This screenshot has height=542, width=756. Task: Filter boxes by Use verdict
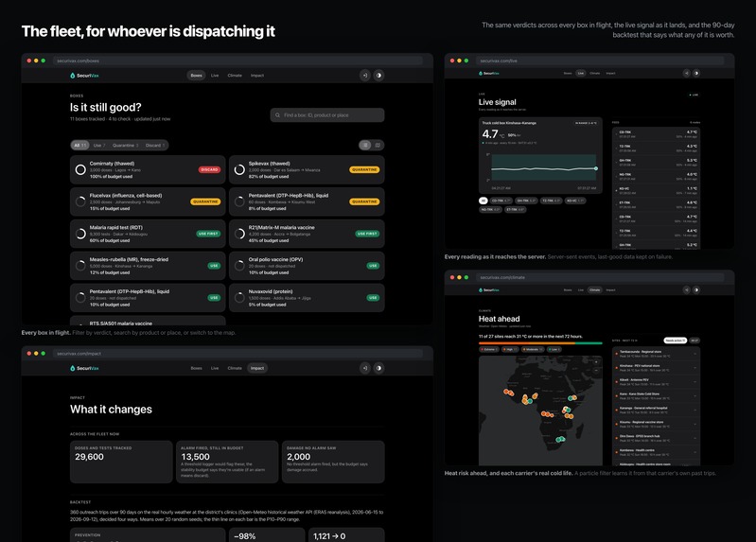99,145
